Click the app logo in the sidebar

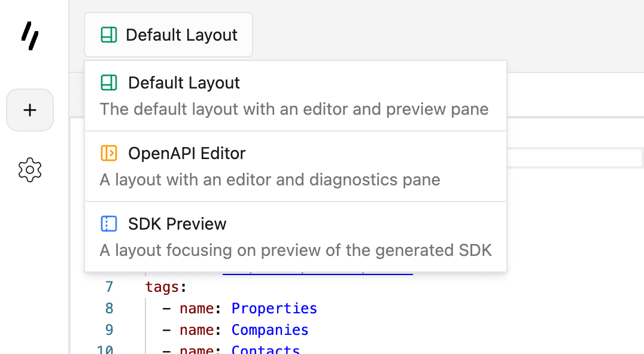[x=30, y=36]
